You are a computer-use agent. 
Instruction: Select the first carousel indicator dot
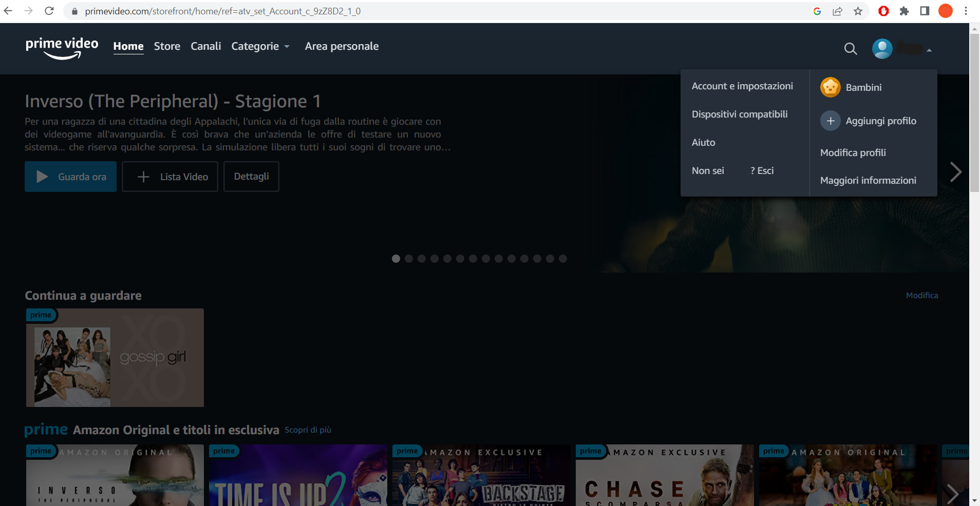(396, 259)
